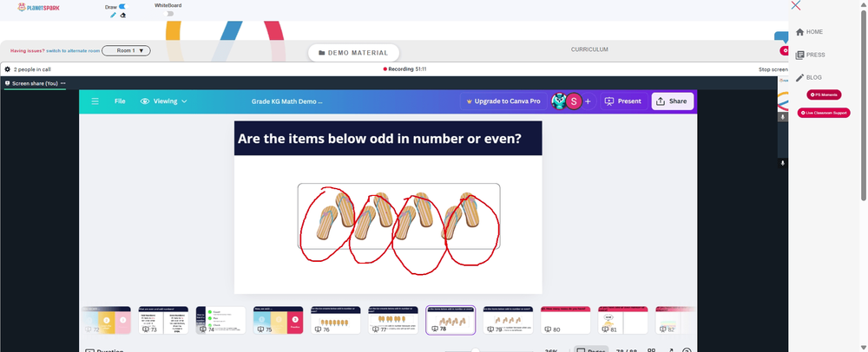Select slide thumbnail 77
The width and height of the screenshot is (868, 352).
pos(393,320)
